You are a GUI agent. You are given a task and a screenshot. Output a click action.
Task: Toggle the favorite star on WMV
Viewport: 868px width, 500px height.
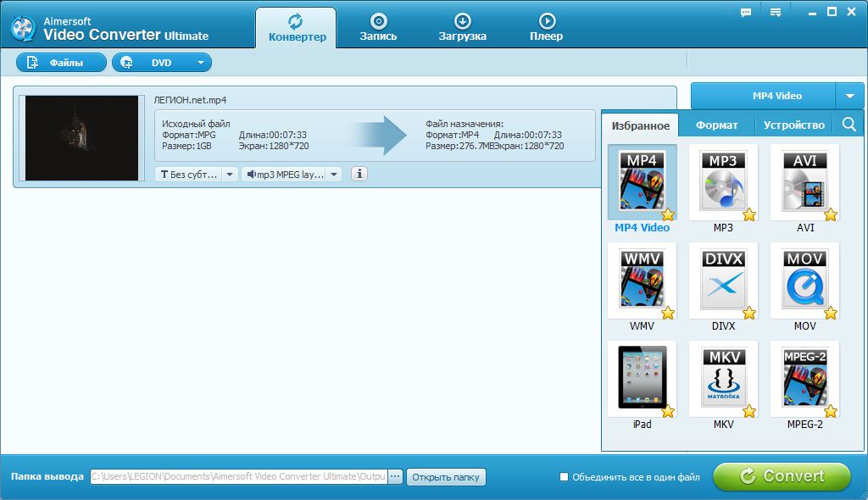(x=668, y=313)
